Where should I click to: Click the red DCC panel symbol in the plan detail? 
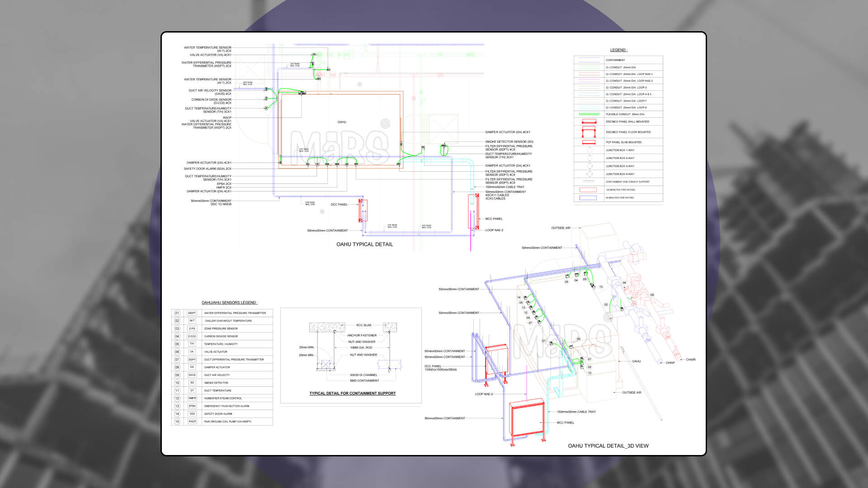point(363,210)
